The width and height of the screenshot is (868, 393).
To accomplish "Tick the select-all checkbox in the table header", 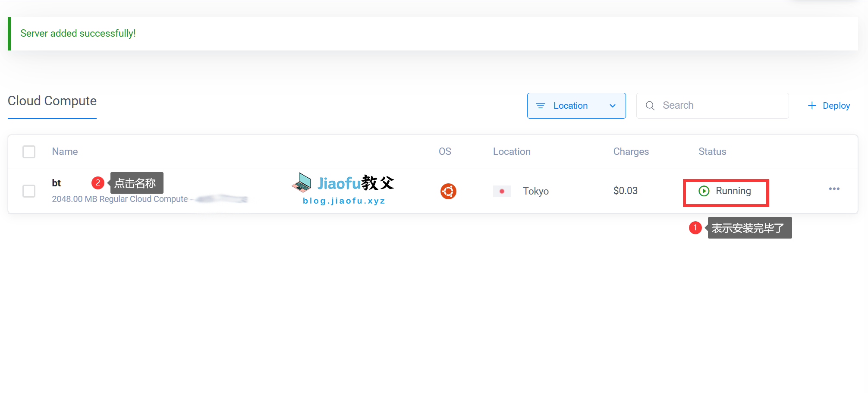I will [x=29, y=152].
